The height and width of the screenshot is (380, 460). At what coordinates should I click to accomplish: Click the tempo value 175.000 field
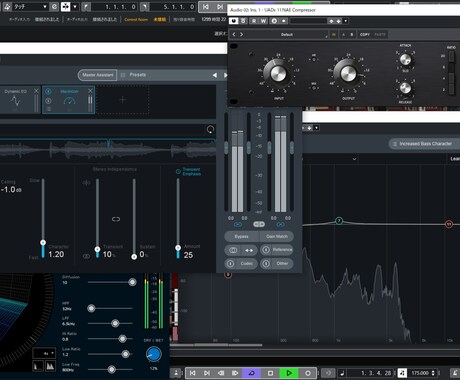[x=420, y=373]
